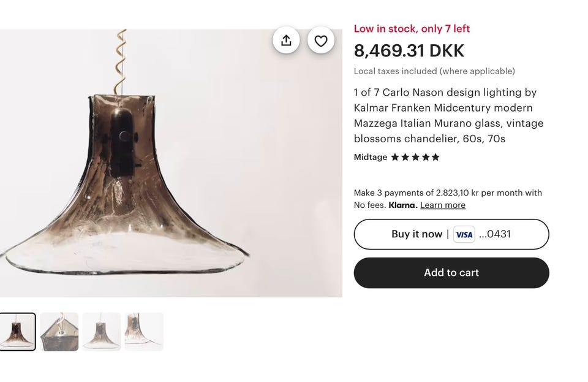Image resolution: width=588 pixels, height=382 pixels.
Task: Click the 8,469.31 DKK price
Action: click(409, 50)
